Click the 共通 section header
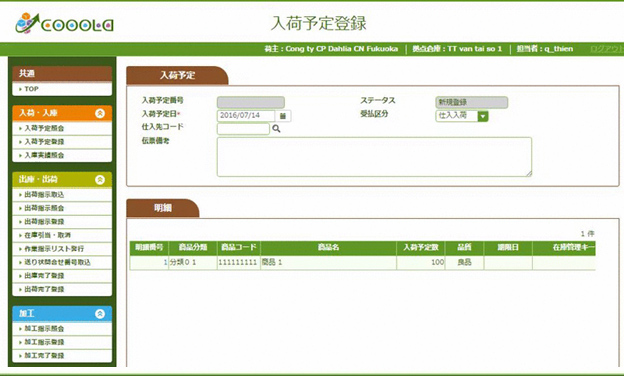 click(62, 74)
